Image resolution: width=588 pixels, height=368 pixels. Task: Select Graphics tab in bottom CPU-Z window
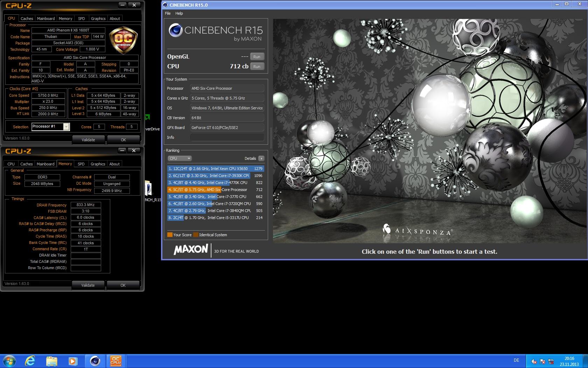tap(98, 164)
